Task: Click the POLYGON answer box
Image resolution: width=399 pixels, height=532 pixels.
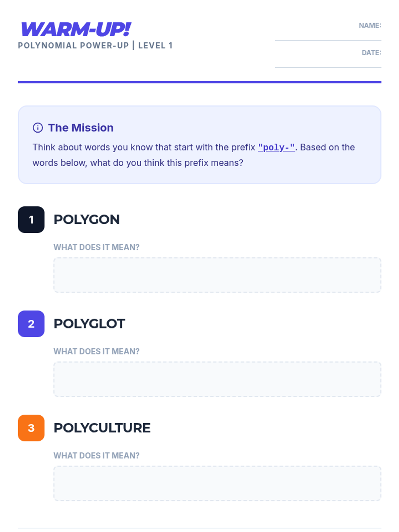Action: pos(217,275)
